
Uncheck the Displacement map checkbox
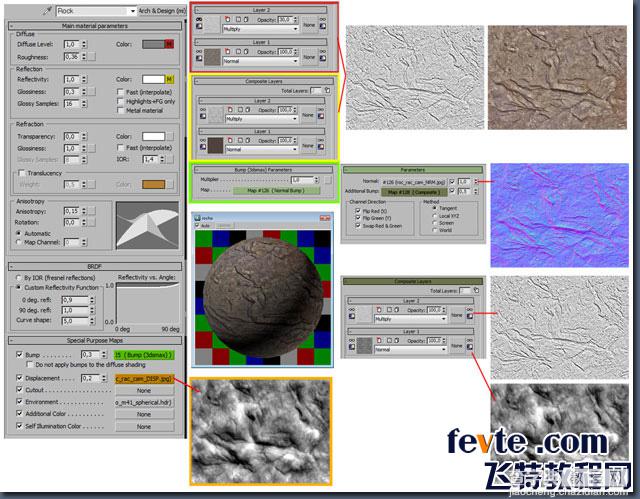pyautogui.click(x=19, y=378)
